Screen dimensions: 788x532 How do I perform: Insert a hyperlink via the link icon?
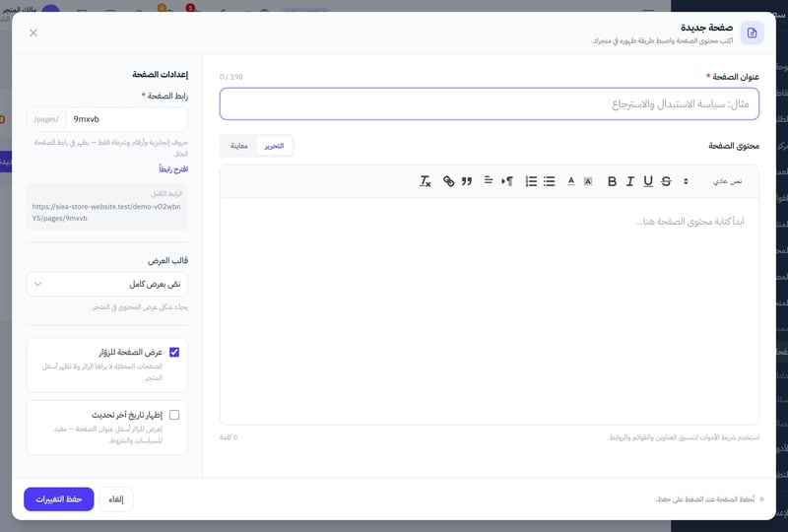point(449,181)
